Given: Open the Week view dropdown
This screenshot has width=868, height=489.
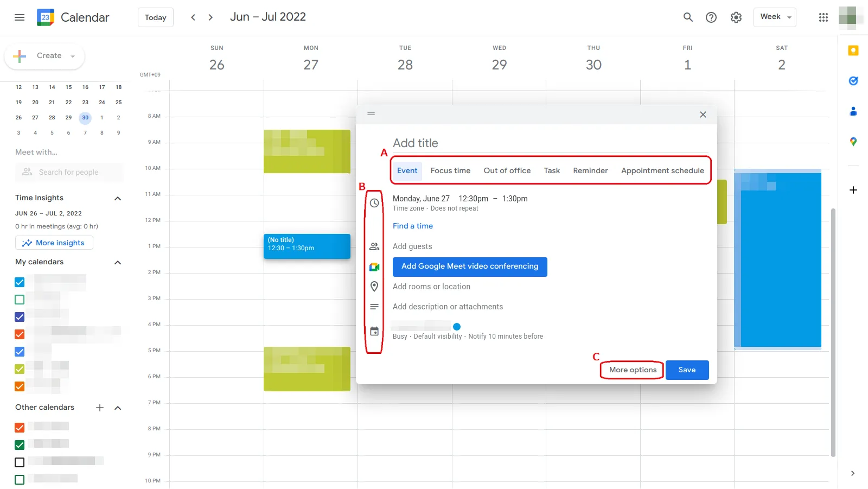Looking at the screenshot, I should coord(774,17).
